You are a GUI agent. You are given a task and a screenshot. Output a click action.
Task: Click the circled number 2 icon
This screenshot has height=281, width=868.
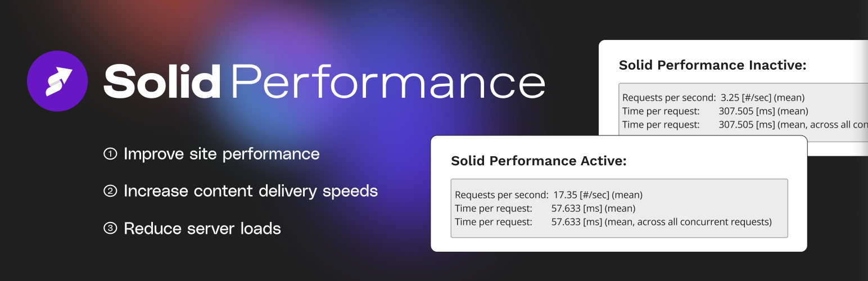click(110, 191)
